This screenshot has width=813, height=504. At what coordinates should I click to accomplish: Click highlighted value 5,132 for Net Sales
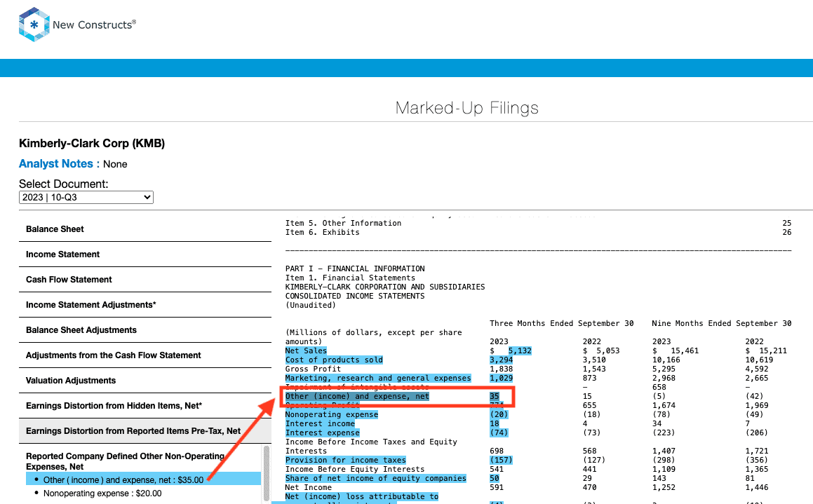[x=520, y=350]
